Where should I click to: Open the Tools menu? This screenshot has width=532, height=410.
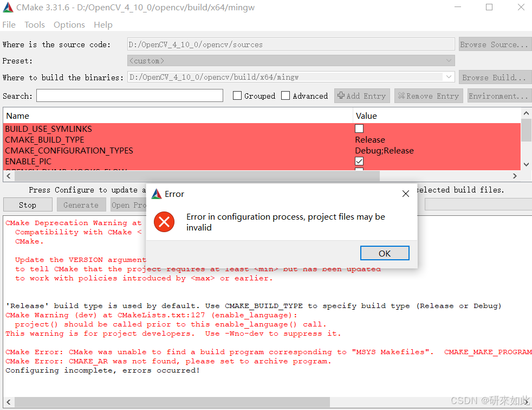(34, 24)
